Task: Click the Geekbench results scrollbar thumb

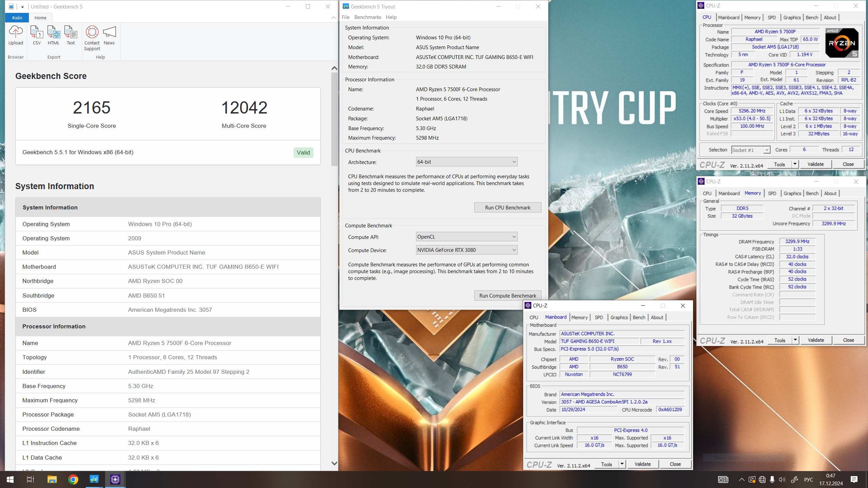Action: (334, 119)
